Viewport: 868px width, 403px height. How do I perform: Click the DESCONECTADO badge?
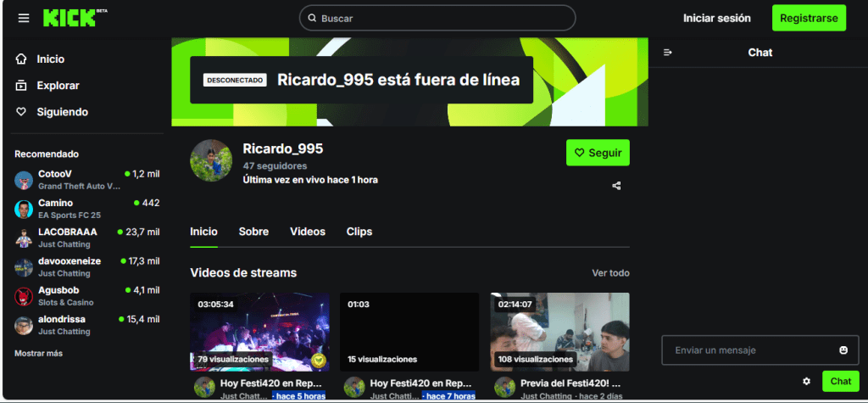point(235,81)
